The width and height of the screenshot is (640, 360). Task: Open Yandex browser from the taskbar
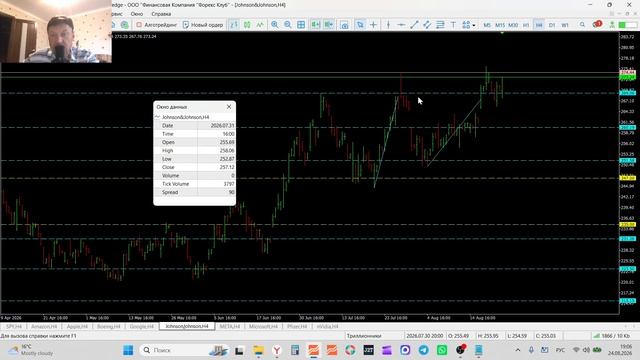277,350
